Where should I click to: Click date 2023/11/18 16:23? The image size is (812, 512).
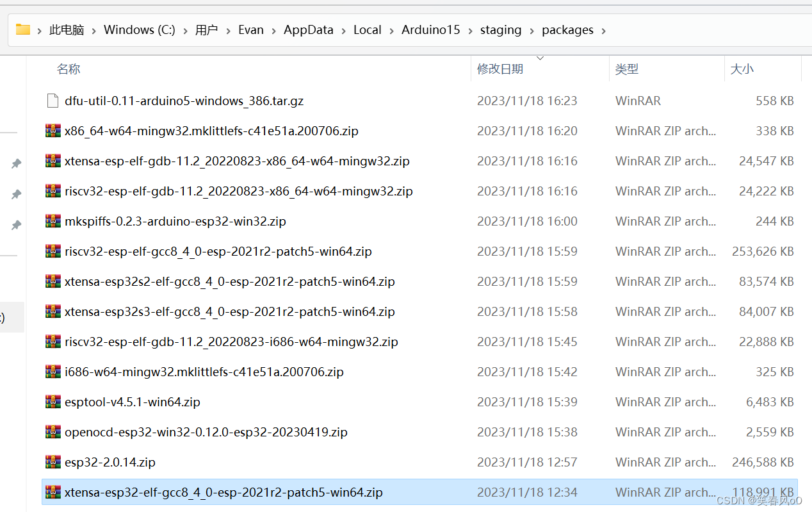click(x=527, y=101)
